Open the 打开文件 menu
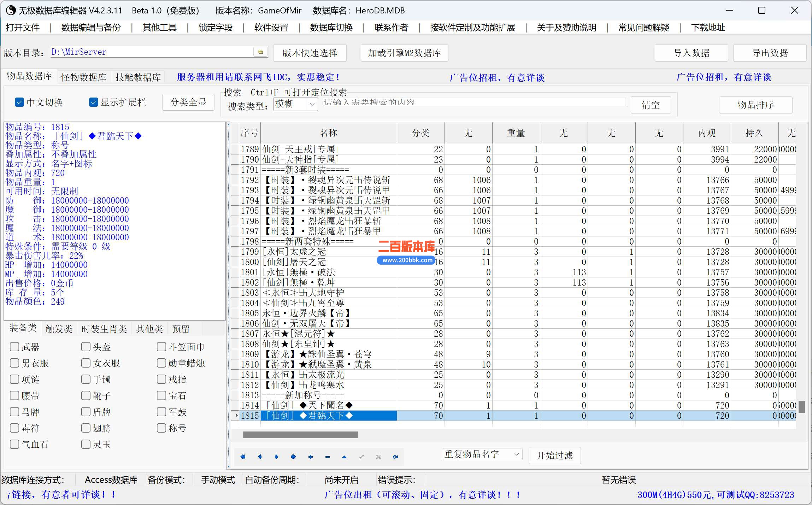This screenshot has height=505, width=812. coord(23,27)
